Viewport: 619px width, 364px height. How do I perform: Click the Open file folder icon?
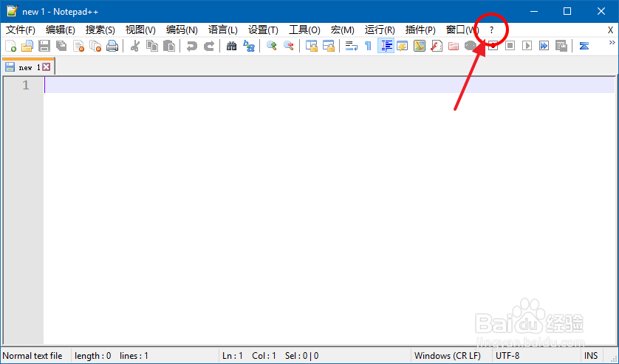[x=27, y=47]
